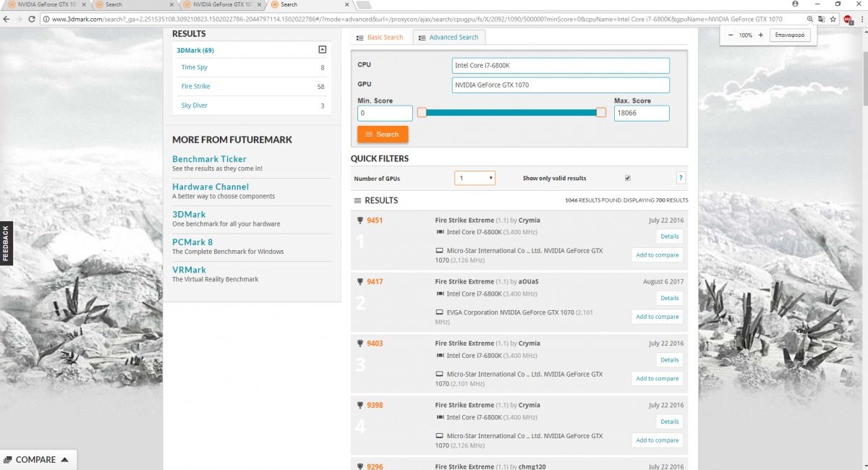Toggle the Show only valid results checkbox

(x=627, y=178)
